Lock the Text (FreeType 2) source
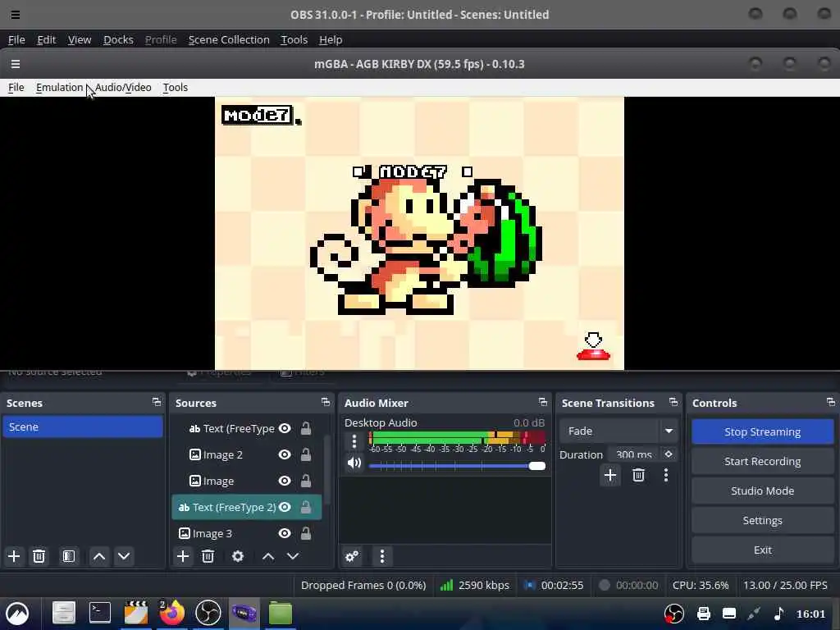The image size is (840, 630). (x=305, y=507)
